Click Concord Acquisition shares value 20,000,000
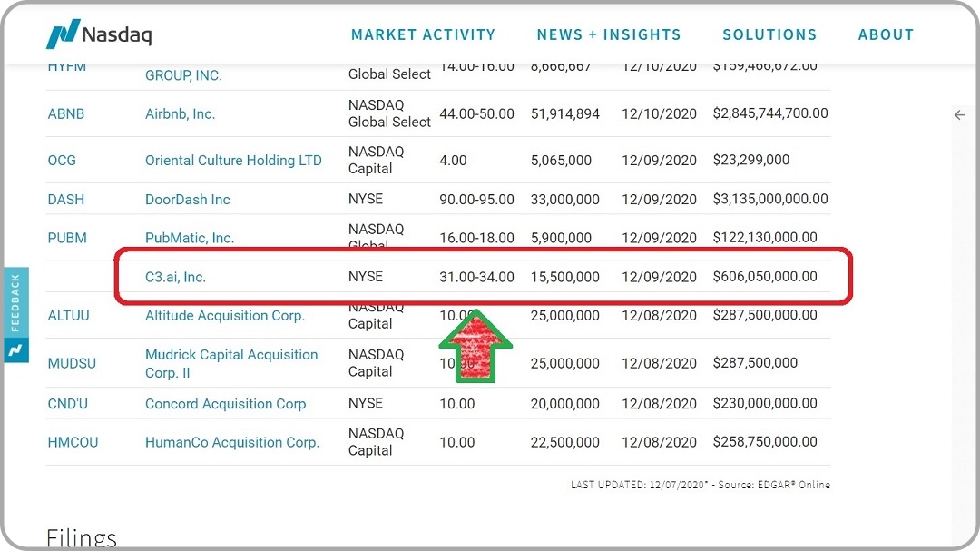 (x=565, y=404)
